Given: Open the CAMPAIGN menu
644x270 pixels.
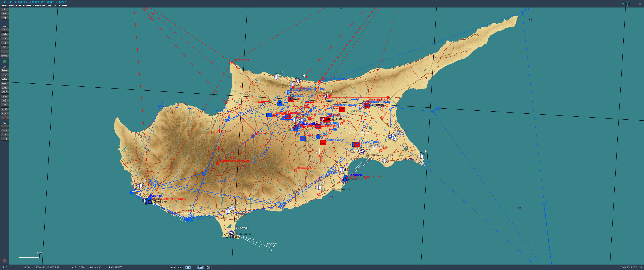Looking at the screenshot, I should (39, 5).
